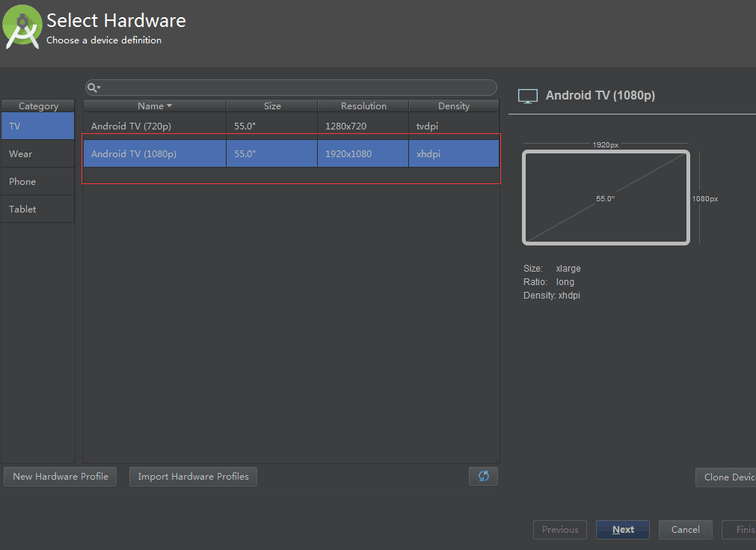The width and height of the screenshot is (756, 550).
Task: Click the device preview screen diagram
Action: tap(606, 198)
